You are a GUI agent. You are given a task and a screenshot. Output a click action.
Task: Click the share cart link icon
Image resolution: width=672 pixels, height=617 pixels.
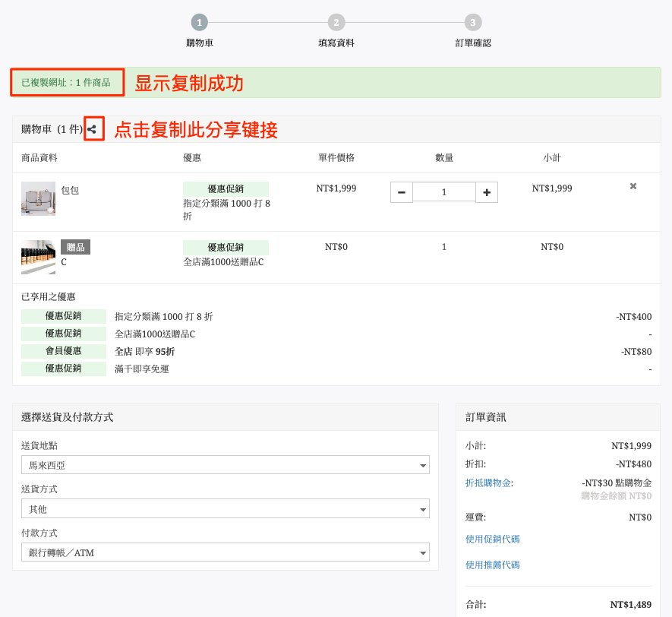coord(92,129)
